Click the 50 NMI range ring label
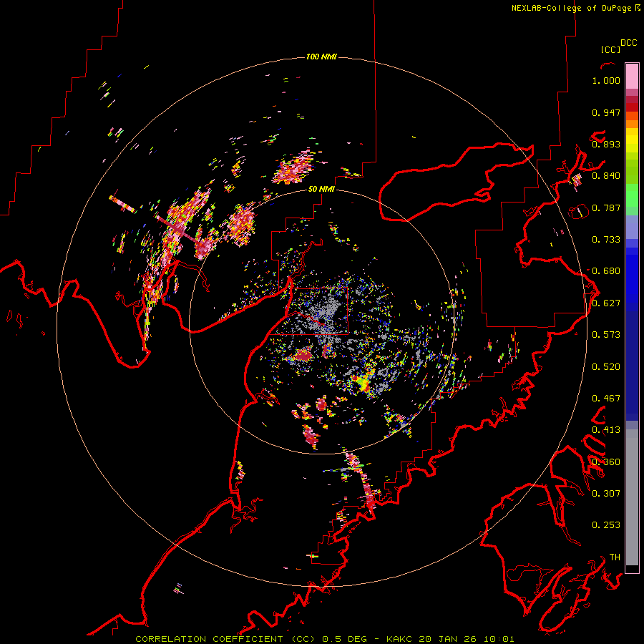The width and height of the screenshot is (644, 644). pyautogui.click(x=321, y=189)
